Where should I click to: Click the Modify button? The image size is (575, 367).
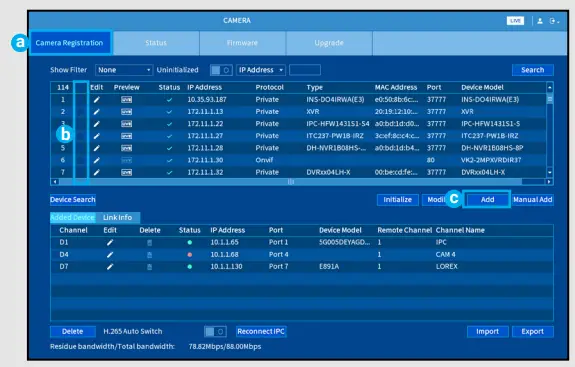[436, 199]
